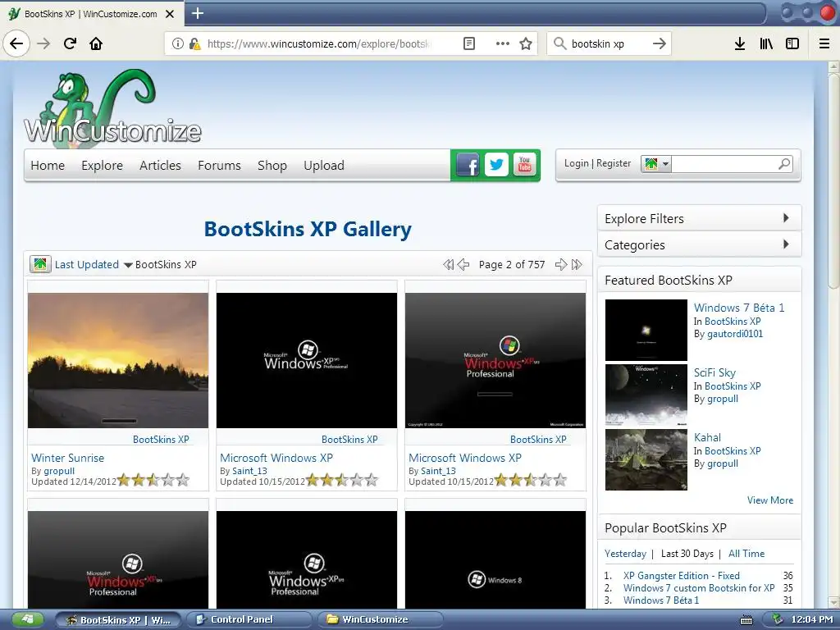Image resolution: width=840 pixels, height=630 pixels.
Task: Go to previous gallery page
Action: [x=463, y=264]
